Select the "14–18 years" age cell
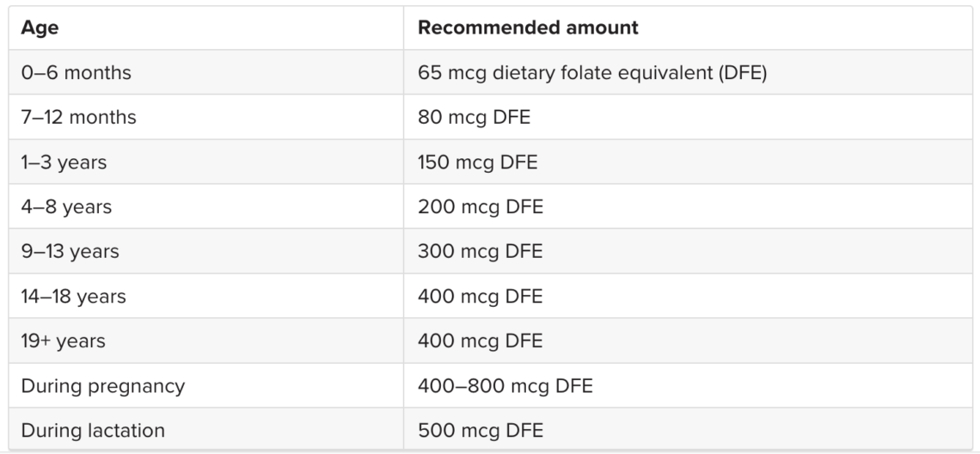The image size is (980, 454). 74,296
